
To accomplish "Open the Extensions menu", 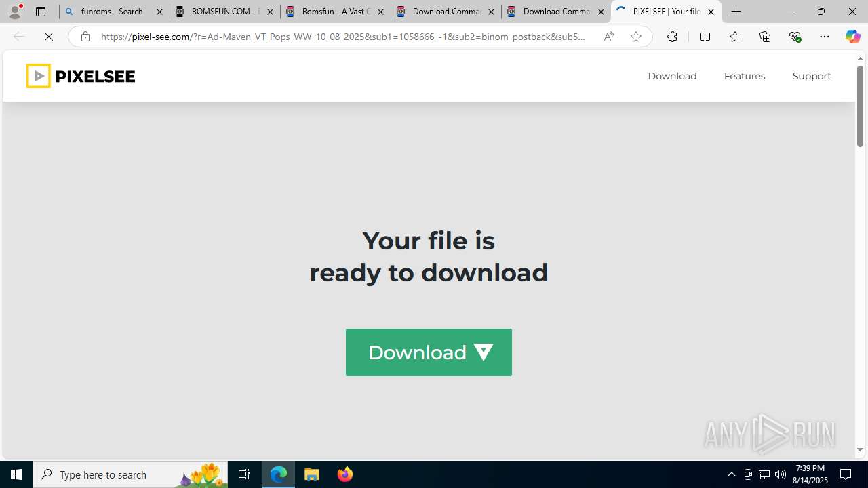I will [672, 37].
